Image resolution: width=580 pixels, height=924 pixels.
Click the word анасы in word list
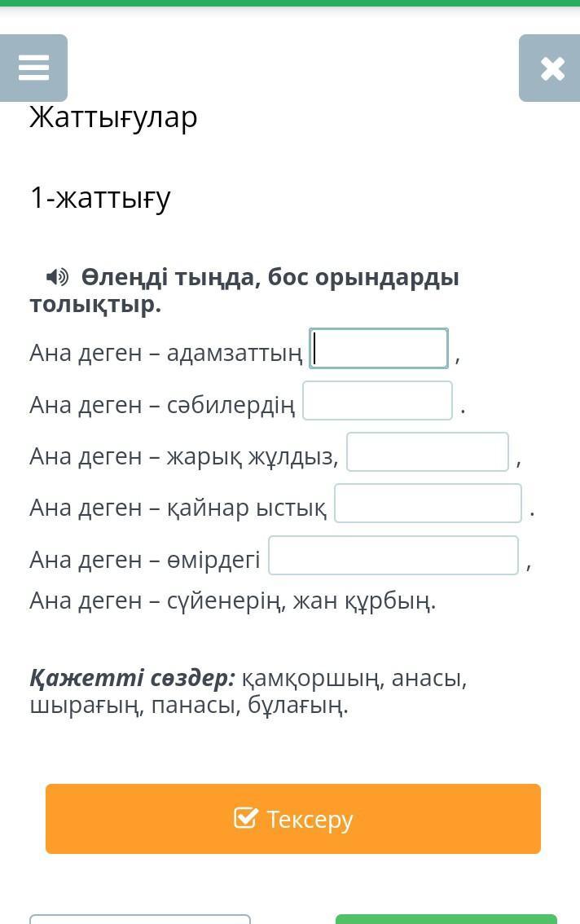pyautogui.click(x=428, y=678)
